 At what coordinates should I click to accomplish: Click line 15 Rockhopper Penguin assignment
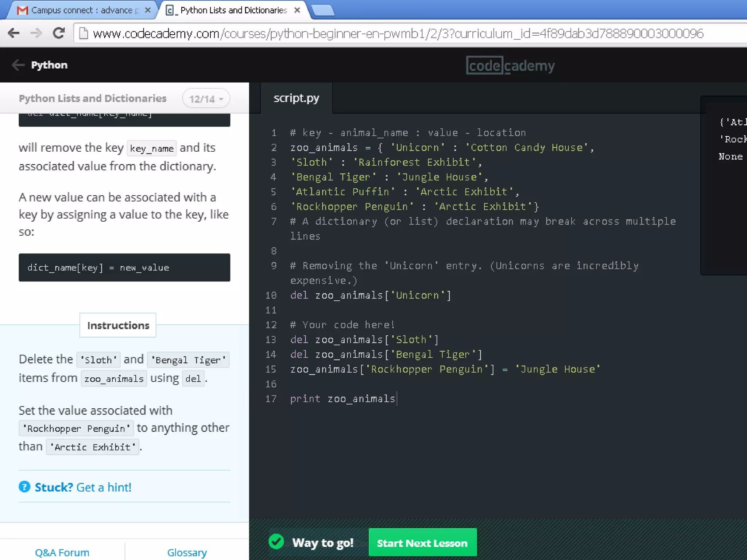445,369
